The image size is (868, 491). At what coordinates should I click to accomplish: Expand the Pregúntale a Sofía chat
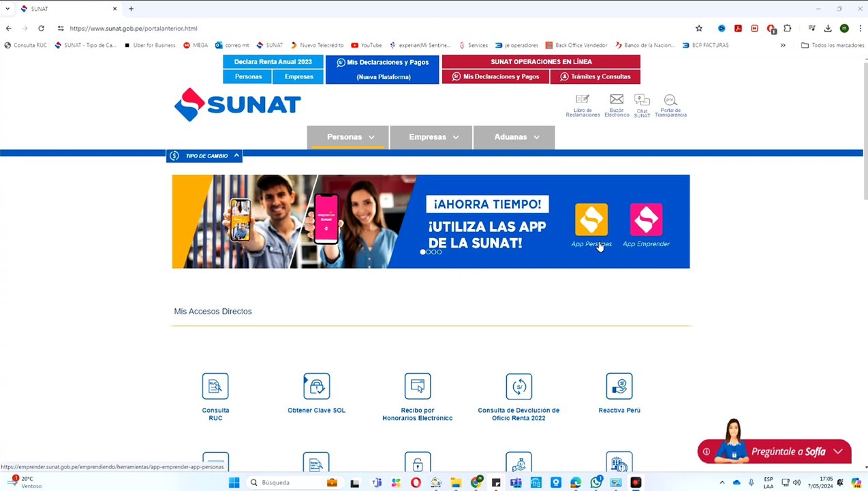tap(838, 451)
